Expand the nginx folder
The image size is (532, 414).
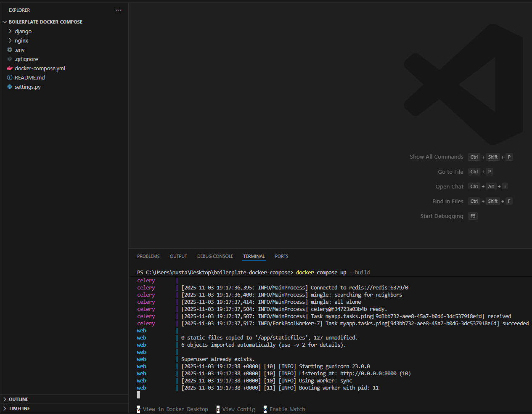22,40
